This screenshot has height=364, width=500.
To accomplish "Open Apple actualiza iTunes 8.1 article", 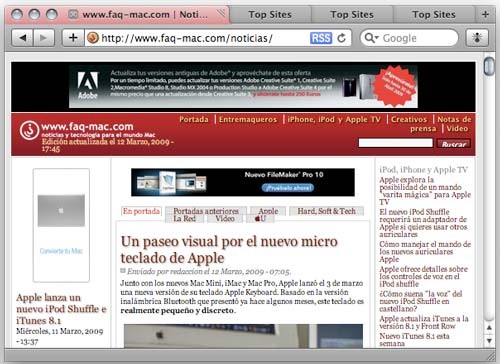I will [424, 322].
